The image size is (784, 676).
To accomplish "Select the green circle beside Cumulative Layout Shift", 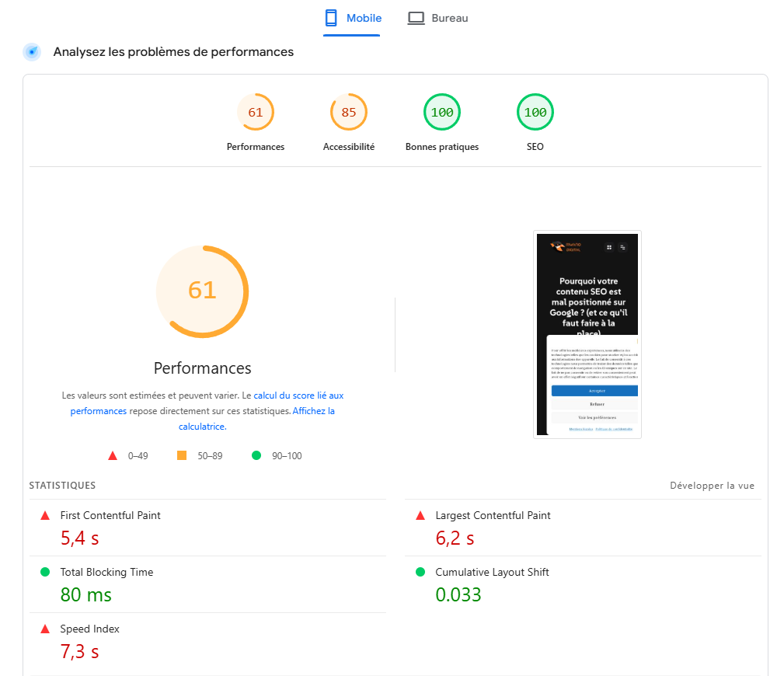I will point(421,571).
